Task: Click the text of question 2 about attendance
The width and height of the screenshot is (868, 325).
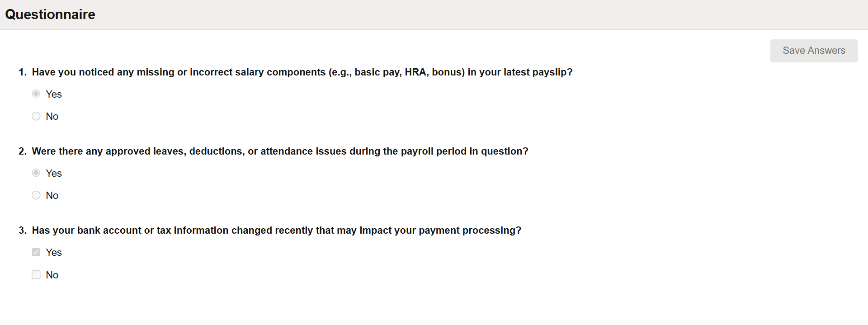Action: 280,151
